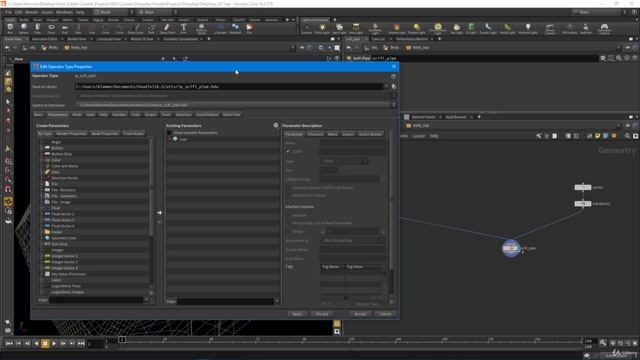Screen dimensions: 640x360
Task: Select the Draw Curve shelf tool
Action: [x=136, y=28]
